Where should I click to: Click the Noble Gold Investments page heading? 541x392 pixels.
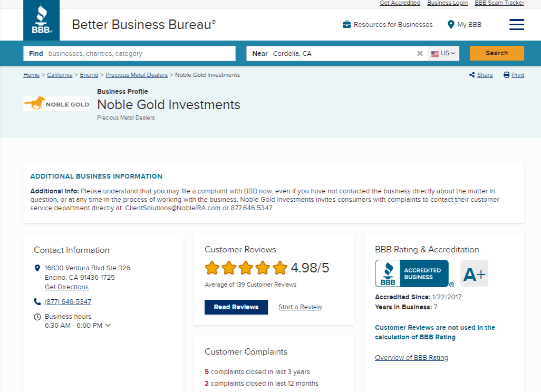click(x=169, y=104)
